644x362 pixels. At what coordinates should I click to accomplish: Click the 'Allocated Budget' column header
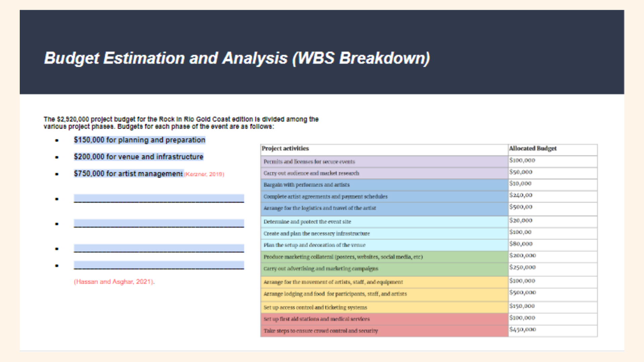532,148
